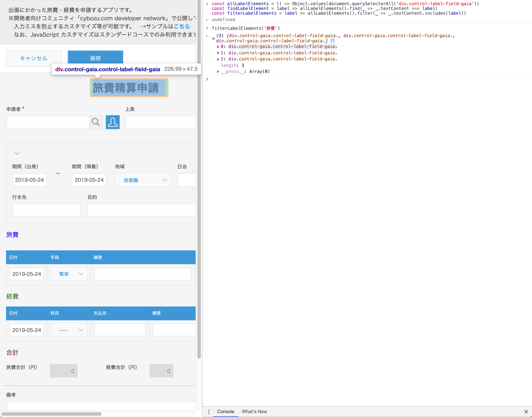Click the horizontal scrollbar at page bottom

pos(51,414)
